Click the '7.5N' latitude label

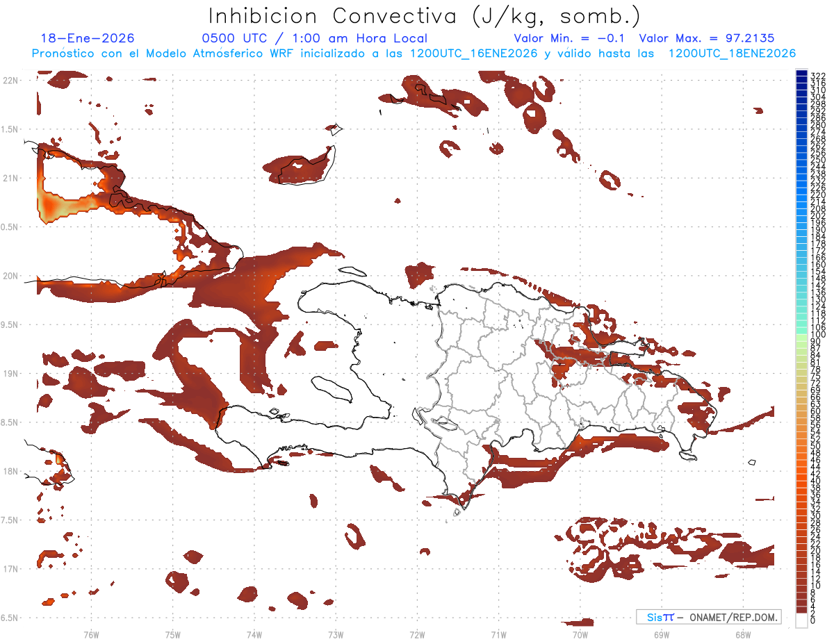pyautogui.click(x=10, y=520)
